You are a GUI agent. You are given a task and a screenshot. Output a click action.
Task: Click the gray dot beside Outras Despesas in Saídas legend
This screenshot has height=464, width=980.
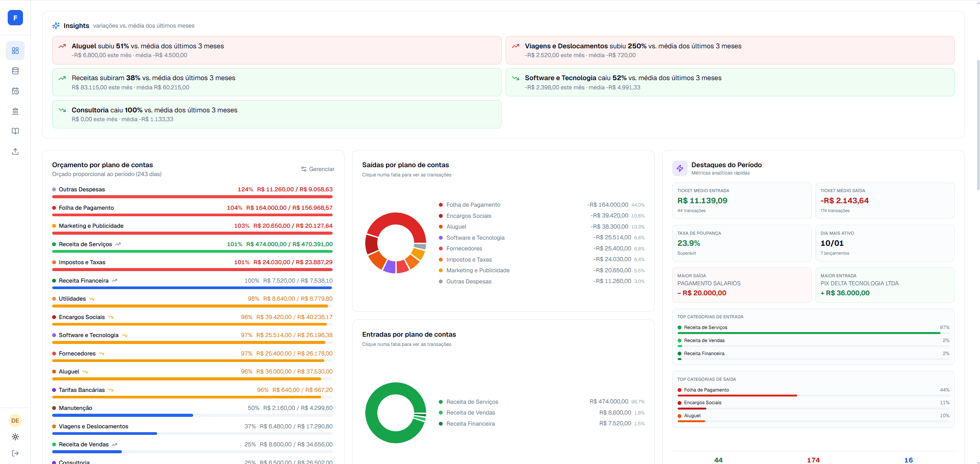[441, 281]
